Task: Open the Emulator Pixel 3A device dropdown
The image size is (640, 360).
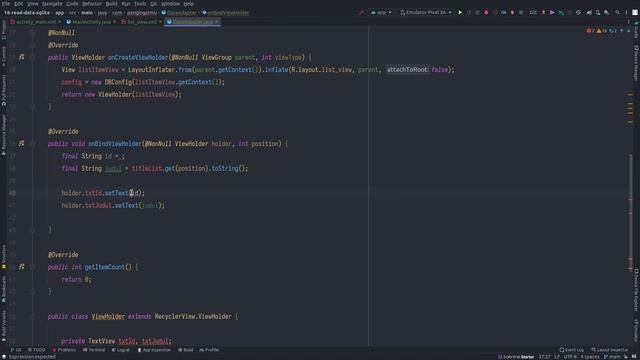Action: (426, 13)
